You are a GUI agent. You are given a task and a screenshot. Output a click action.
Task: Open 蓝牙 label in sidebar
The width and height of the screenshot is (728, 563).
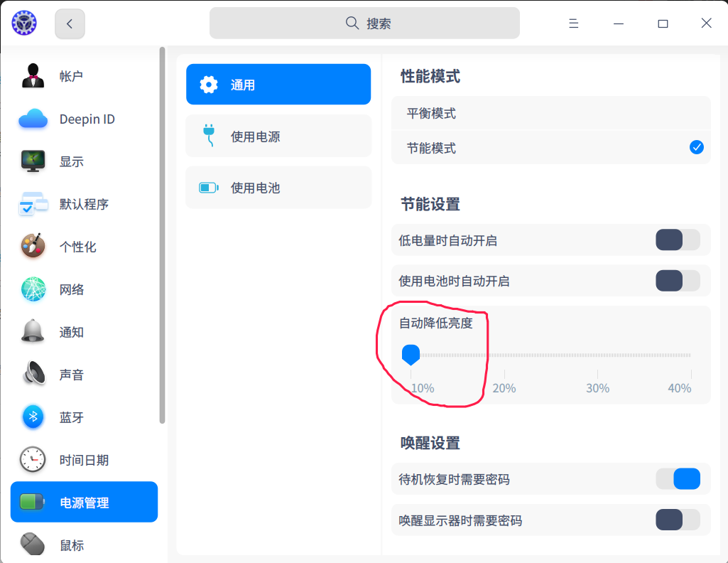click(x=72, y=417)
